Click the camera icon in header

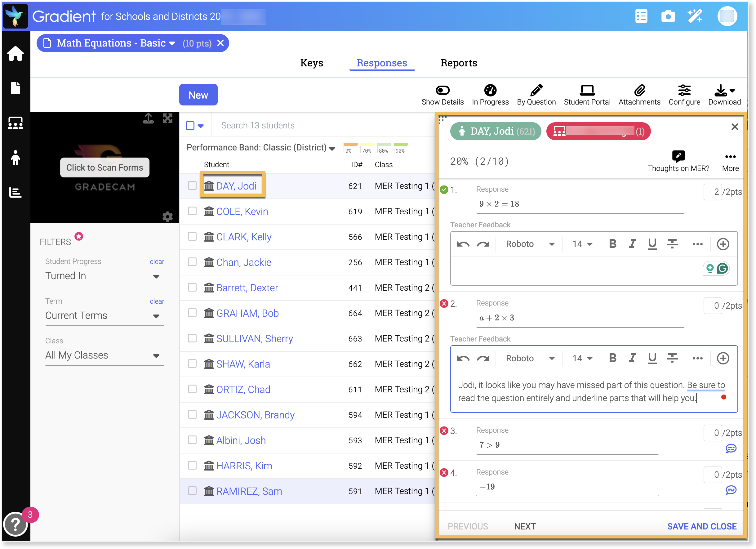[x=668, y=16]
